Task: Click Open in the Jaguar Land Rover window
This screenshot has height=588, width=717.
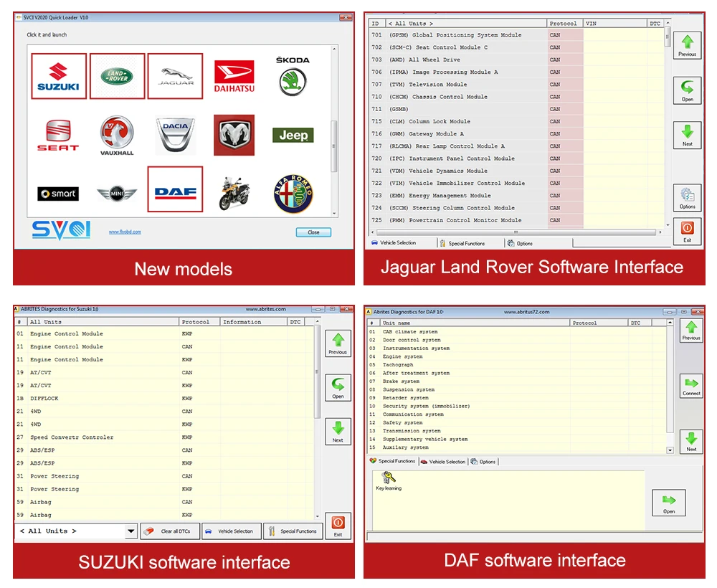Action: coord(688,90)
